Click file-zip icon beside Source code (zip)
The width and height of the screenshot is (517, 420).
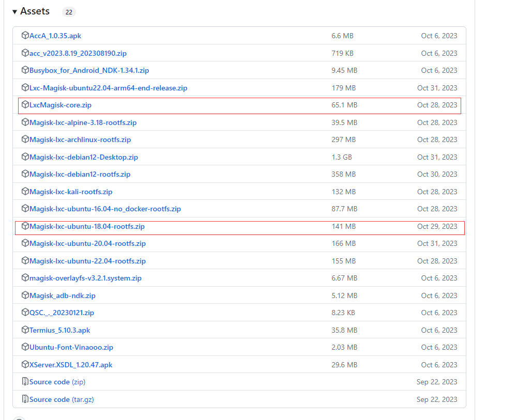pos(25,382)
